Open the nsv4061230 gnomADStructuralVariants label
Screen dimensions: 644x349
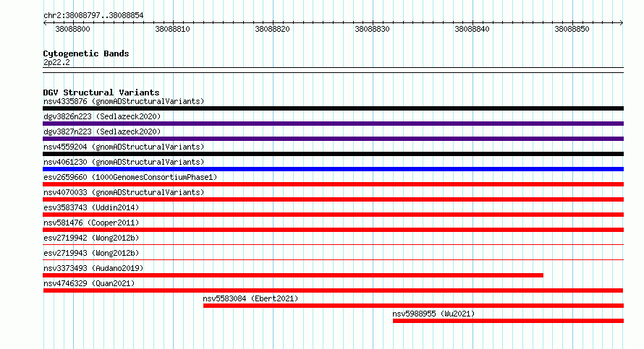(124, 162)
